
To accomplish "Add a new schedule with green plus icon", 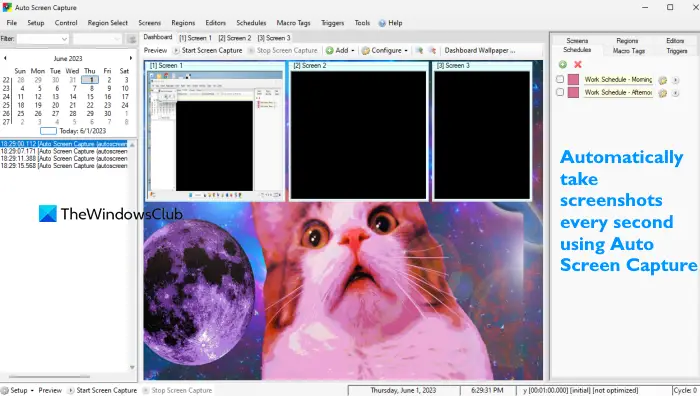I will click(562, 64).
